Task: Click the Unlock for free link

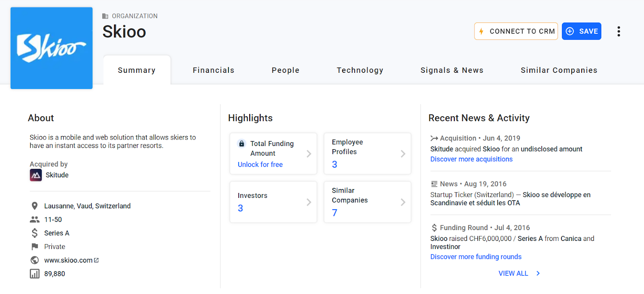Action: 260,164
